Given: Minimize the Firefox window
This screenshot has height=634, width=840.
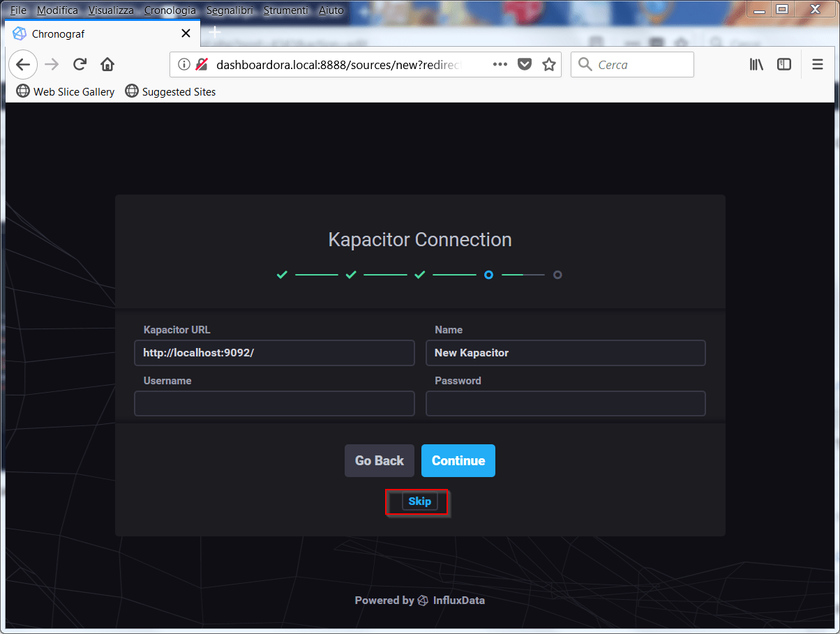Looking at the screenshot, I should click(x=758, y=9).
